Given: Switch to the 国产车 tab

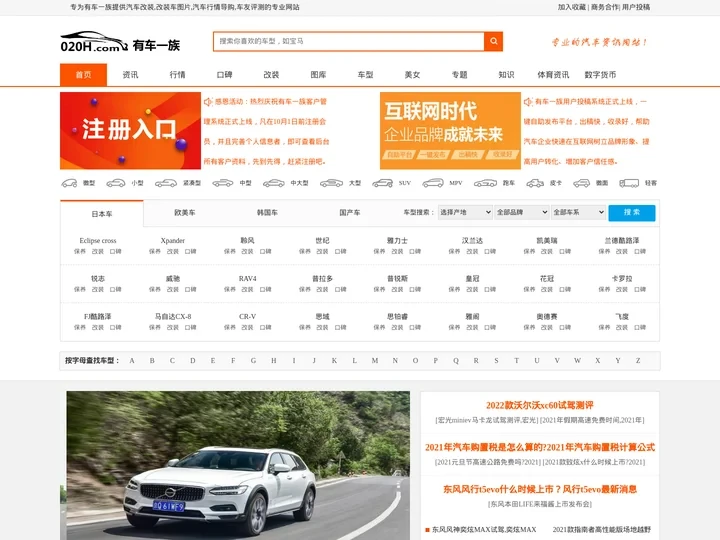Looking at the screenshot, I should (x=350, y=213).
